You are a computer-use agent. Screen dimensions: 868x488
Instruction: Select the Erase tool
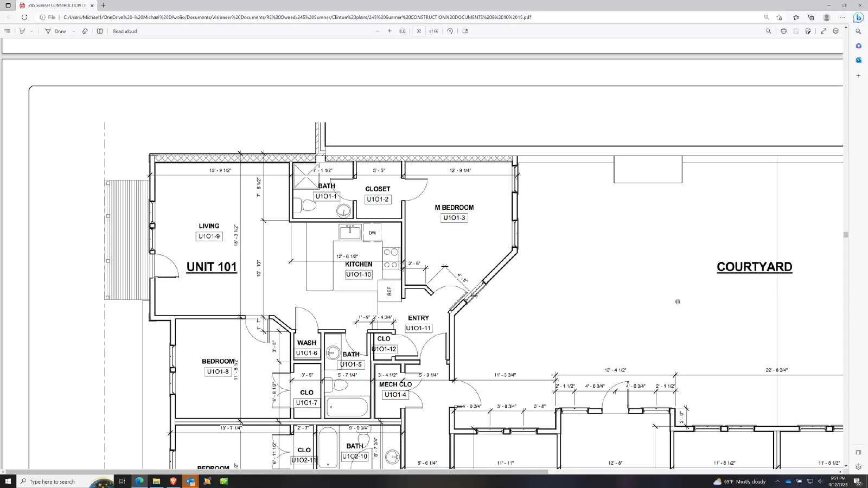point(85,31)
